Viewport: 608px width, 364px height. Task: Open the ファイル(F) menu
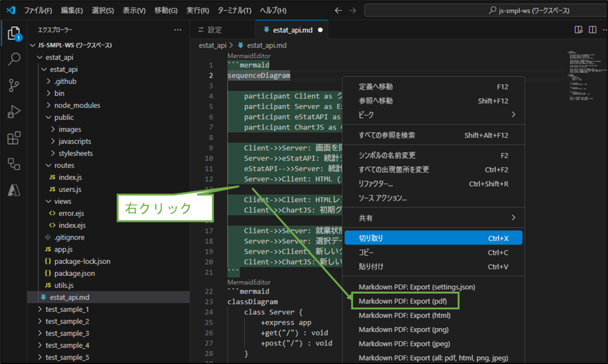pos(38,10)
